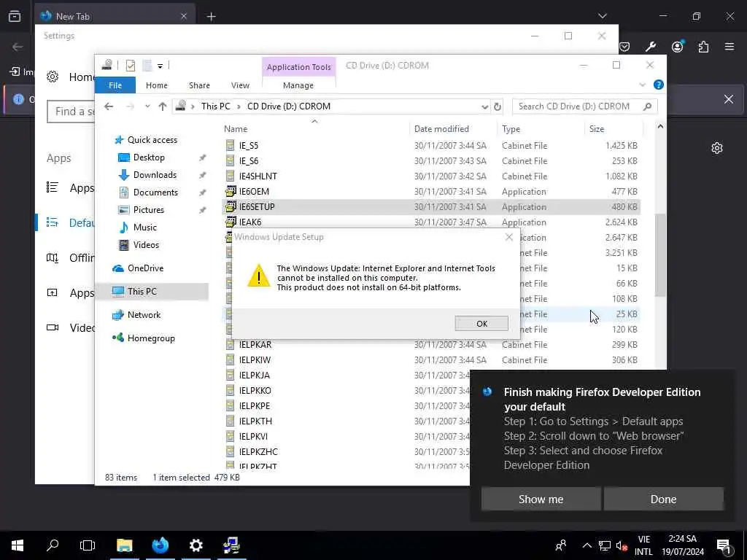Open a new Firefox tab

(x=211, y=17)
